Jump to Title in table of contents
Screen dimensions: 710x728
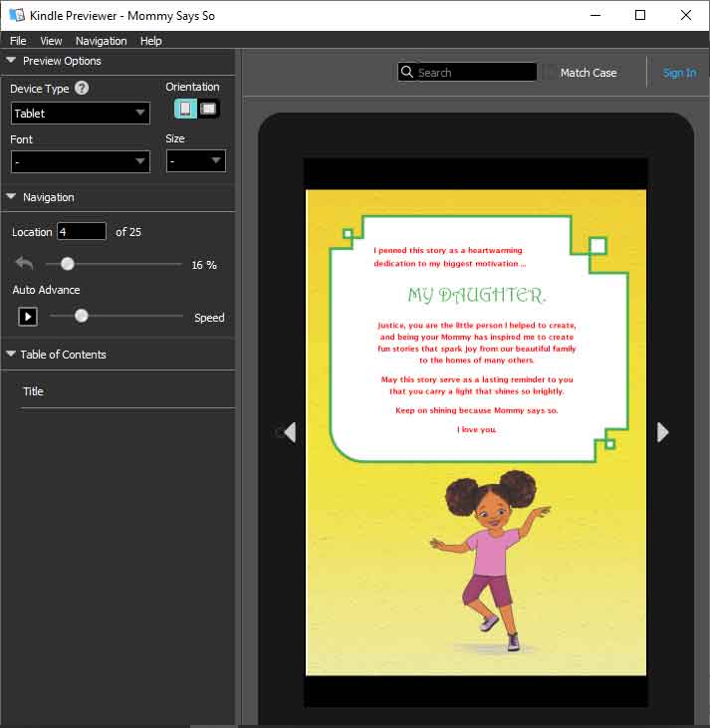click(34, 391)
